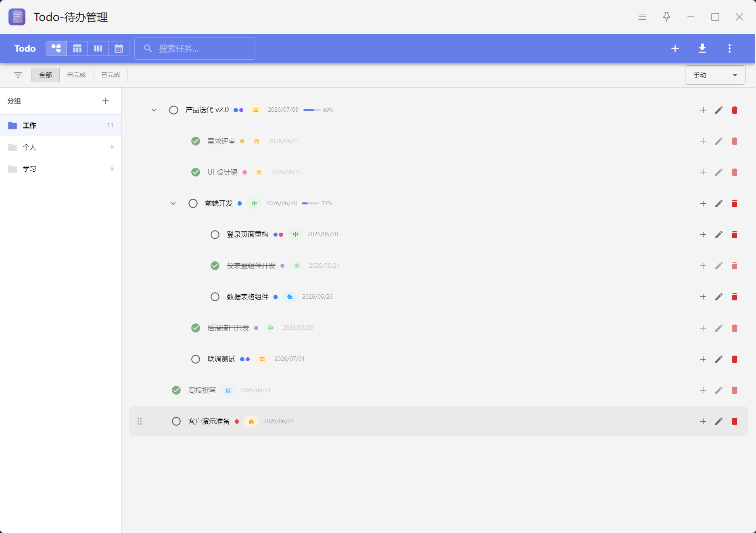Focus the 搜索任务 search field
756x533 pixels.
(x=195, y=48)
